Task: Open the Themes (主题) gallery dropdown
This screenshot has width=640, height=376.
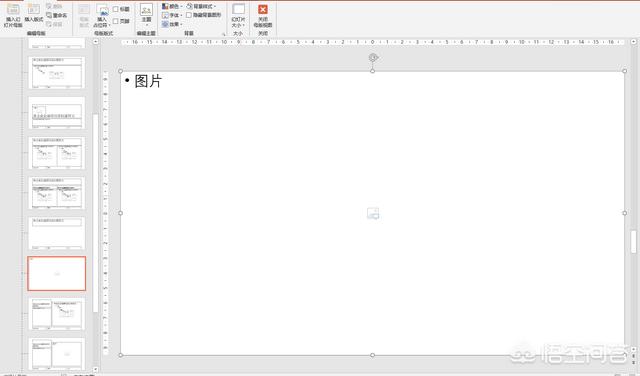Action: (146, 16)
